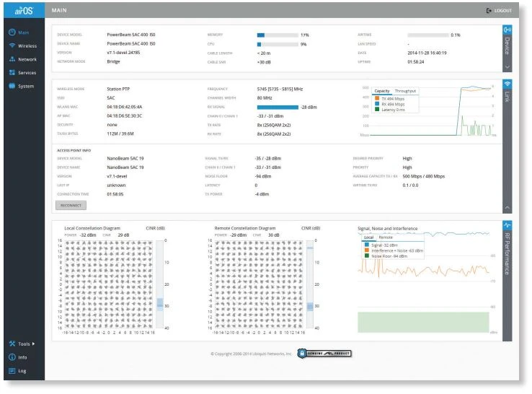Image resolution: width=532 pixels, height=394 pixels.
Task: Open the Main dashboard icon in sidebar
Action: (x=12, y=32)
